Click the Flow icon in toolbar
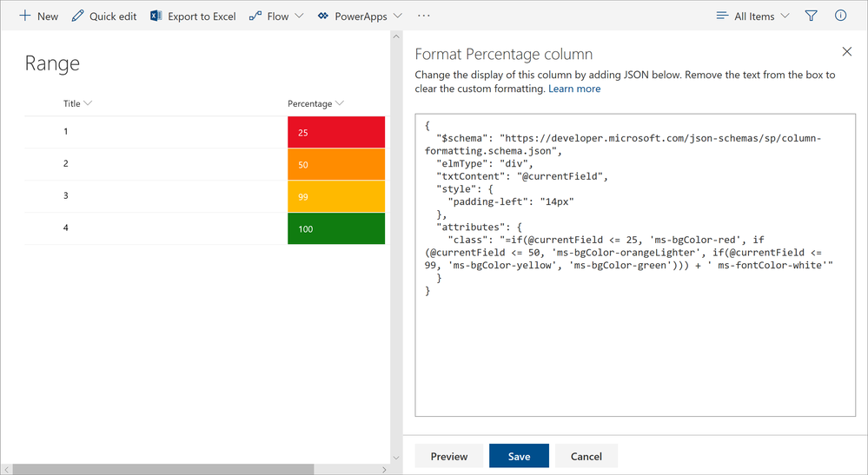 255,16
